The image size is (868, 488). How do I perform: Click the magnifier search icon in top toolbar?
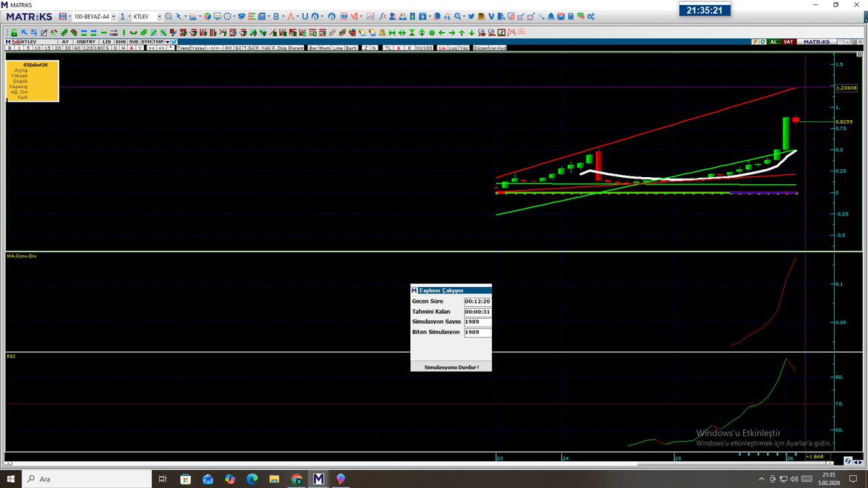(169, 16)
